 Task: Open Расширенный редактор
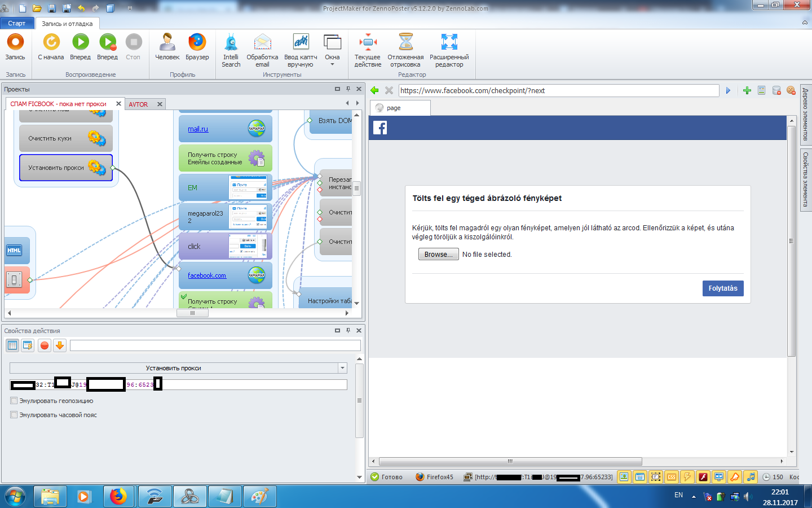(449, 50)
